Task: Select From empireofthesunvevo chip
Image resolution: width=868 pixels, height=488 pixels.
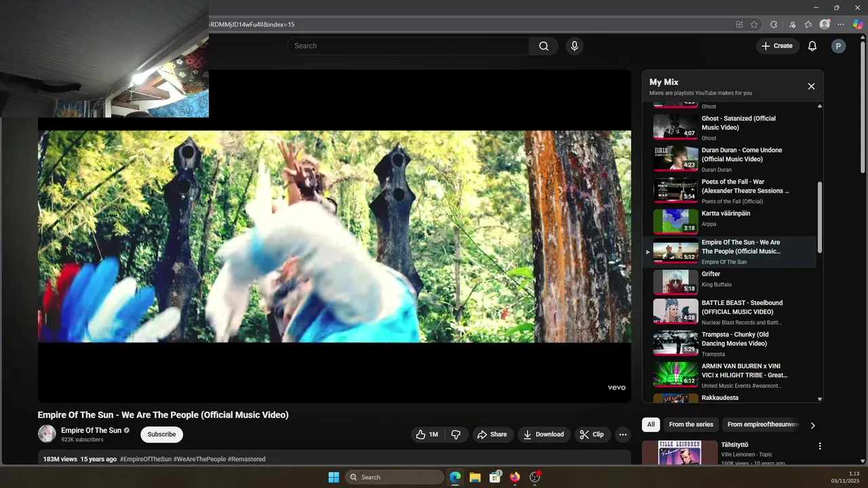Action: click(763, 425)
